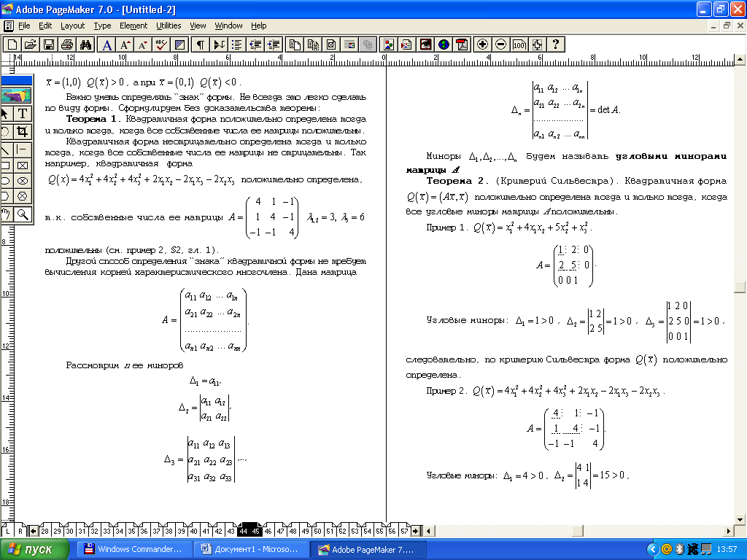Click horizontal scrollbar left arrow
The width and height of the screenshot is (747, 560).
tap(428, 531)
